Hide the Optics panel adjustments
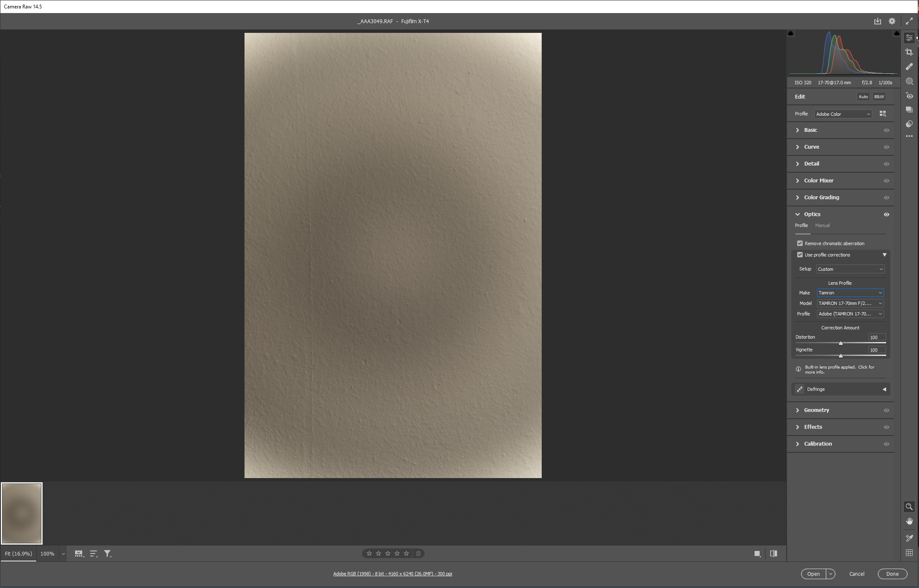The width and height of the screenshot is (919, 588). (x=886, y=214)
